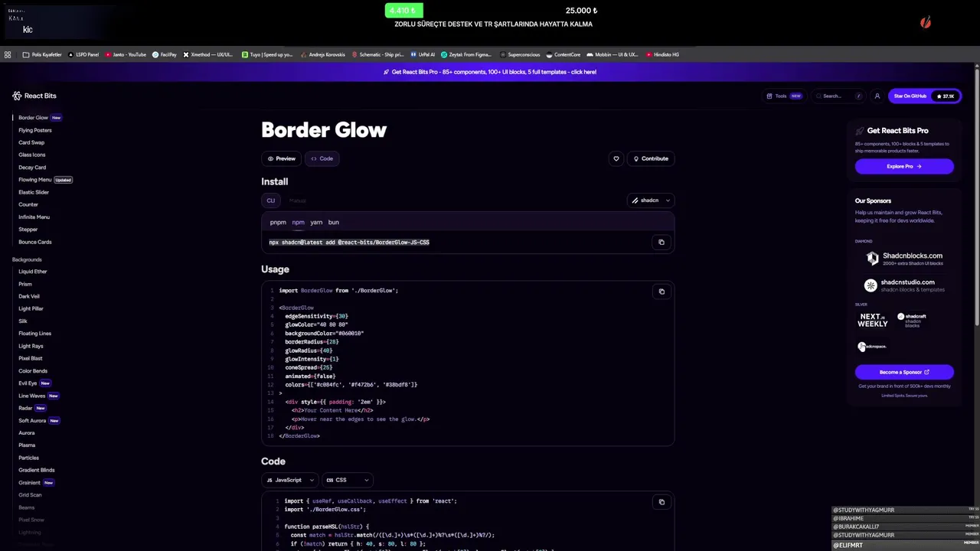Open the Next.js Weekly sponsor logo

[873, 320]
